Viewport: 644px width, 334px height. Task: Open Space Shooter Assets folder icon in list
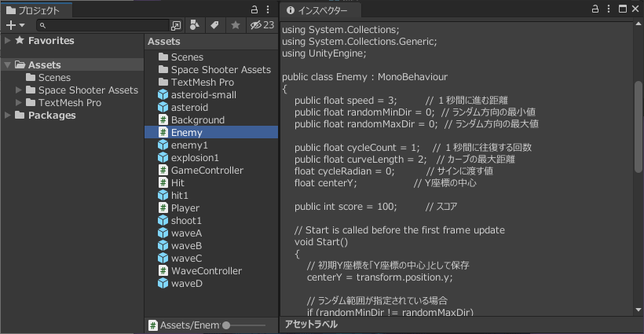click(163, 69)
